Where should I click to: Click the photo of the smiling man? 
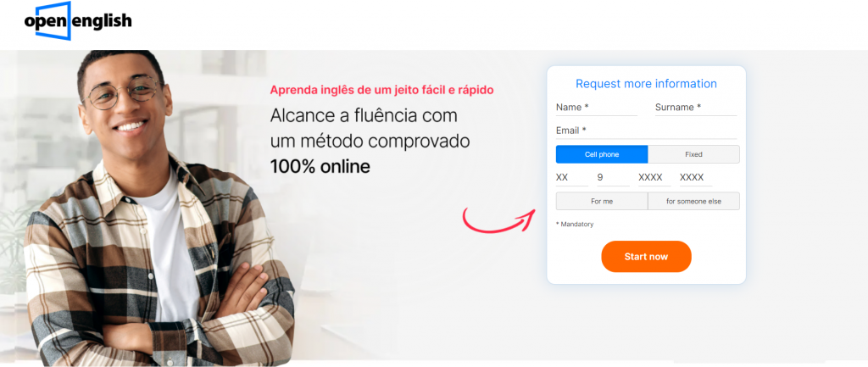158,209
